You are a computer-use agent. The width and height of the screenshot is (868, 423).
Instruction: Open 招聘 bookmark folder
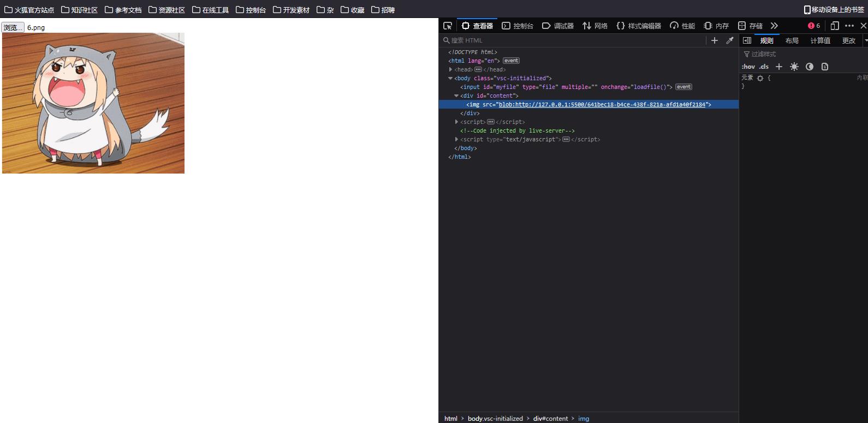pyautogui.click(x=383, y=10)
